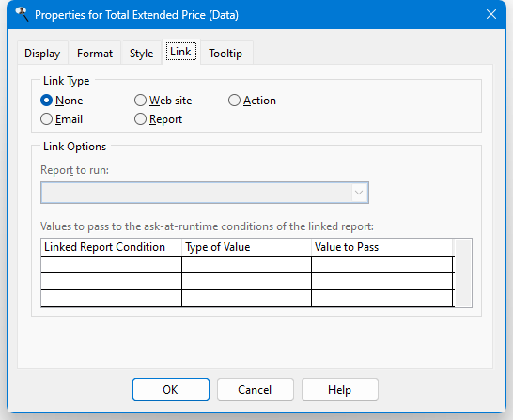
Task: Select the None link type radio button
Action: 46,101
